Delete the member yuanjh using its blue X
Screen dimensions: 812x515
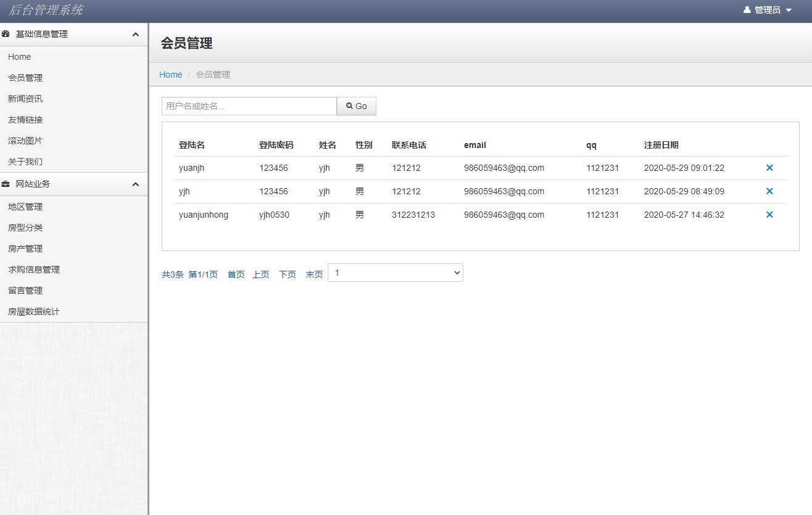click(x=769, y=167)
